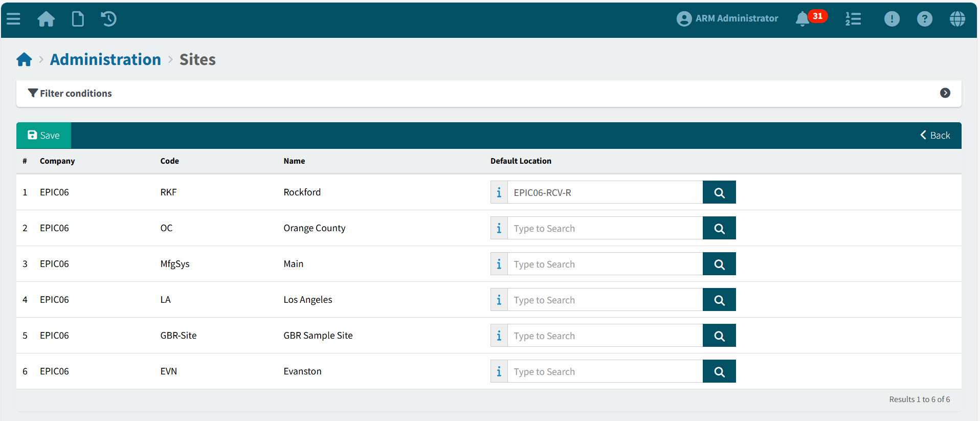980x421 pixels.
Task: Open the help question mark icon
Action: coord(924,19)
